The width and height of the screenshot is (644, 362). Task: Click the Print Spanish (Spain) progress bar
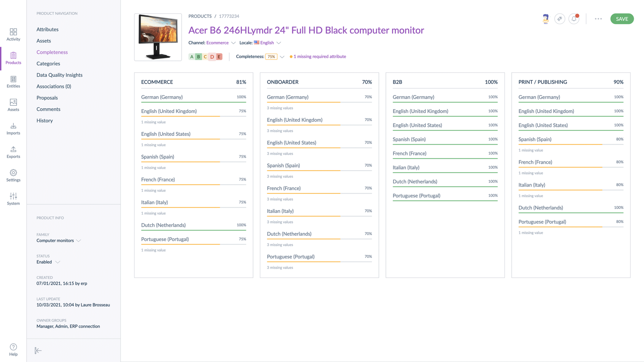click(571, 144)
